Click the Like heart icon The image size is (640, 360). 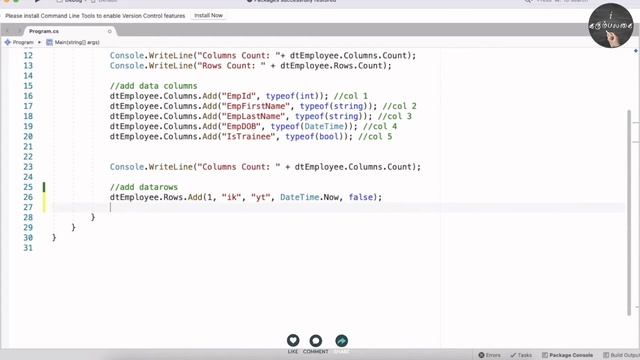point(293,340)
